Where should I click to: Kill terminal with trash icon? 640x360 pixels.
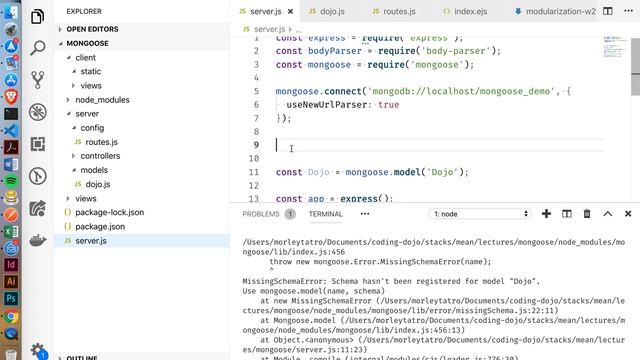587,213
